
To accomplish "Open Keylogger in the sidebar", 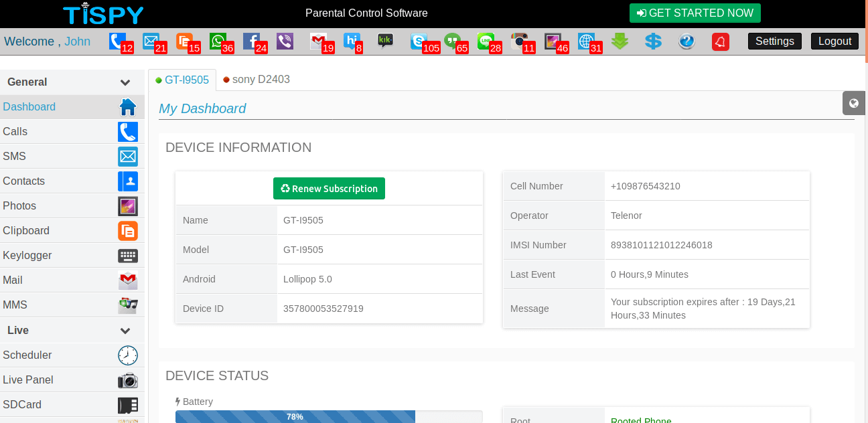I will (x=72, y=256).
